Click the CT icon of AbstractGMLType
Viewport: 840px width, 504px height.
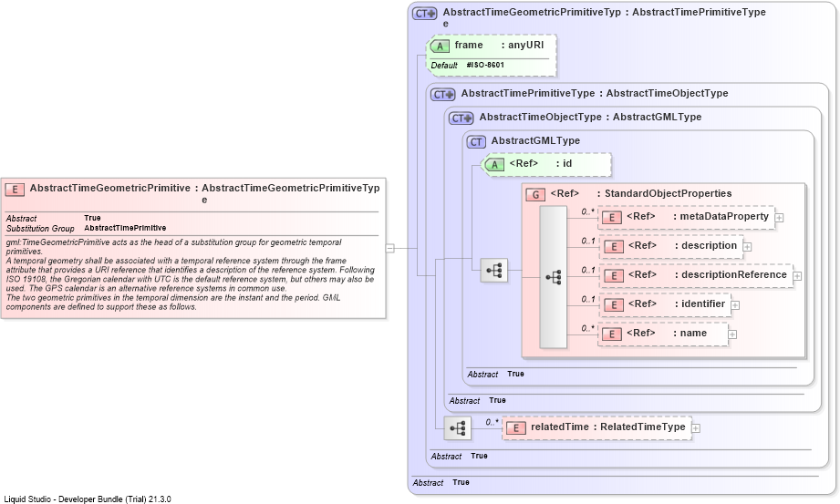point(476,142)
